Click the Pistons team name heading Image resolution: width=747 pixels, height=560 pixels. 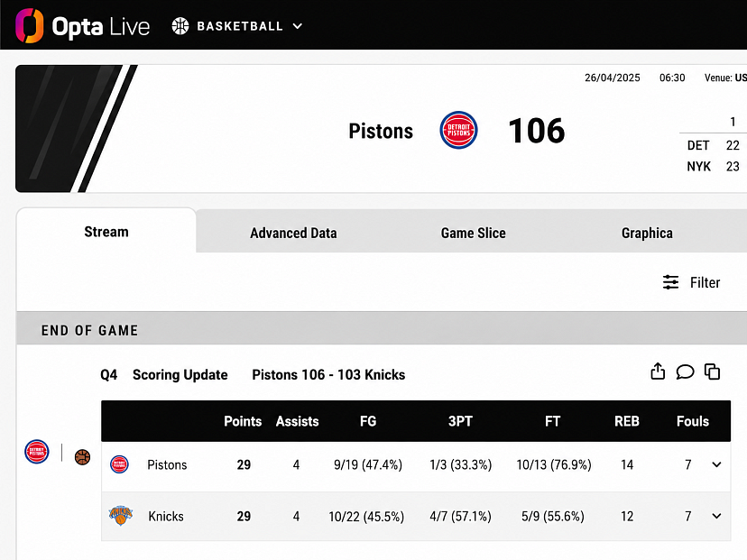381,131
